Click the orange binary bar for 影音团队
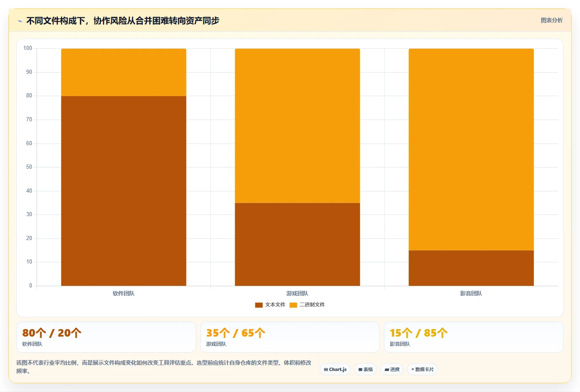The image size is (580, 392). [471, 149]
